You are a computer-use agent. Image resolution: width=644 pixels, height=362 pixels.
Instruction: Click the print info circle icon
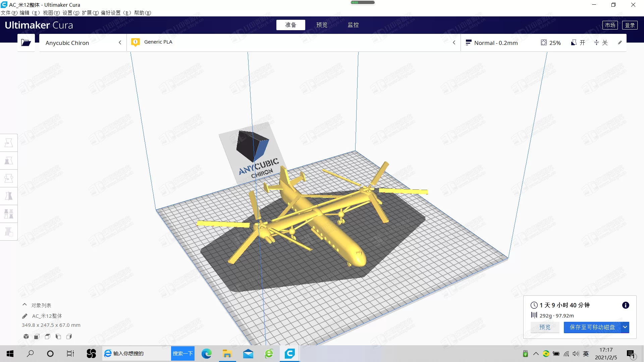pyautogui.click(x=626, y=305)
